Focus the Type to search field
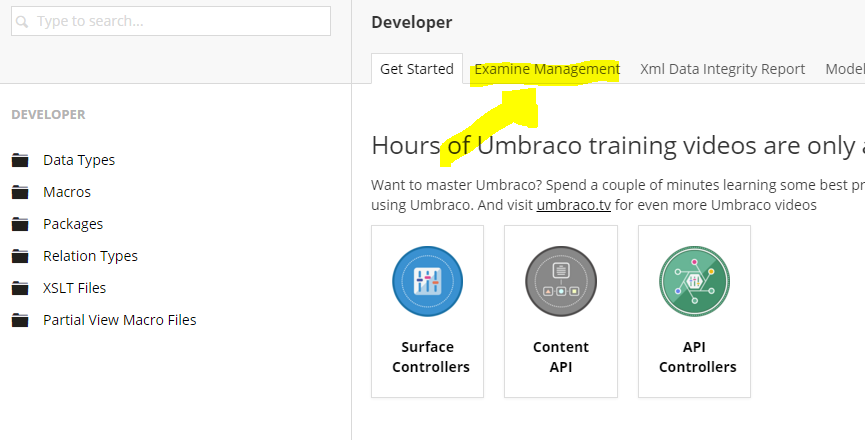The height and width of the screenshot is (440, 865). [171, 21]
